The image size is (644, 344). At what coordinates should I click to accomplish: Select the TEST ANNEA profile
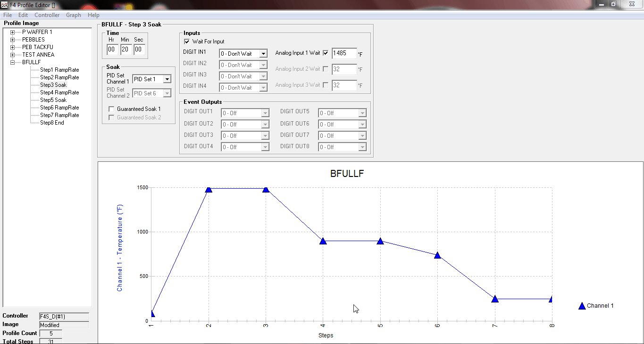38,55
